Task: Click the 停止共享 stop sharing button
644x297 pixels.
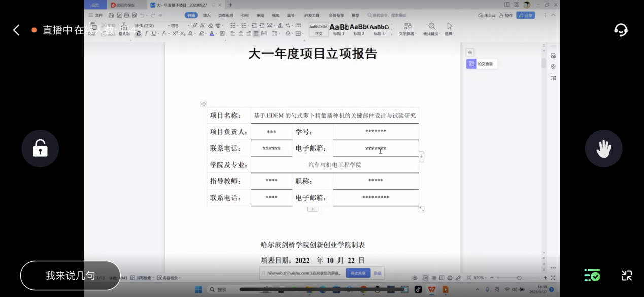Action: pyautogui.click(x=358, y=273)
